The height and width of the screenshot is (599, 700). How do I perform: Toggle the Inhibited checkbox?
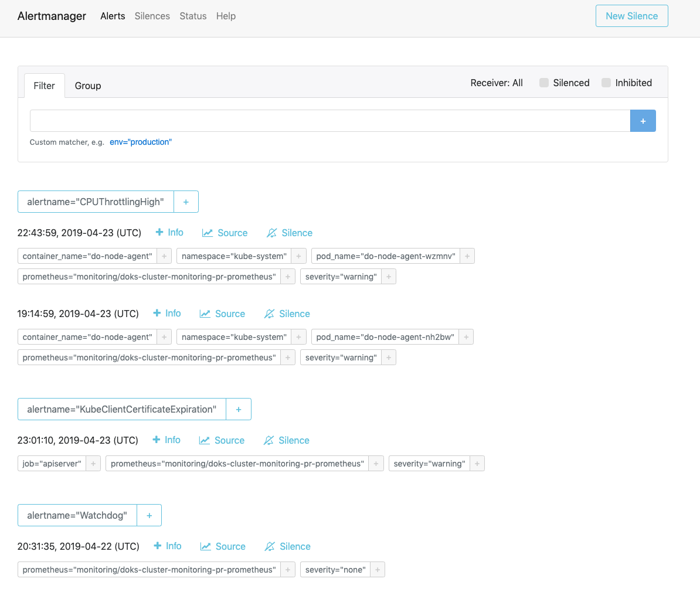tap(606, 83)
